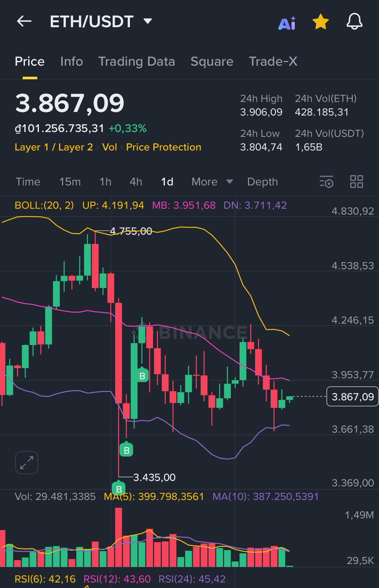This screenshot has height=588, width=379.
Task: Tap the 24h High value 3.906,09
Action: point(261,112)
